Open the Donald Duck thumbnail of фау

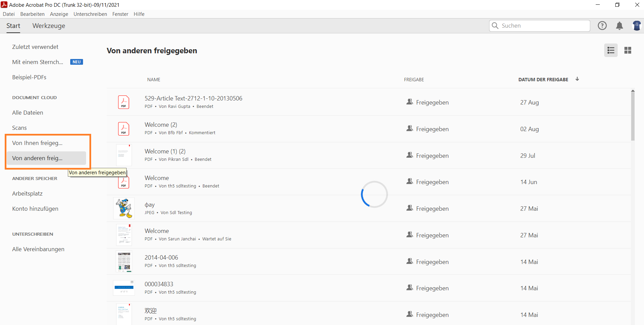124,208
